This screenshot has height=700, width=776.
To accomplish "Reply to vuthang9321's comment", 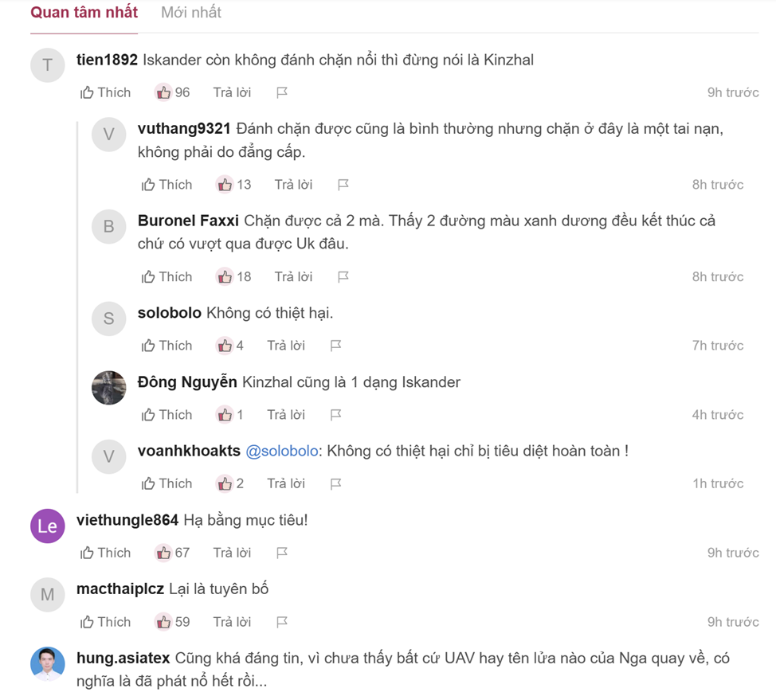I will click(293, 185).
